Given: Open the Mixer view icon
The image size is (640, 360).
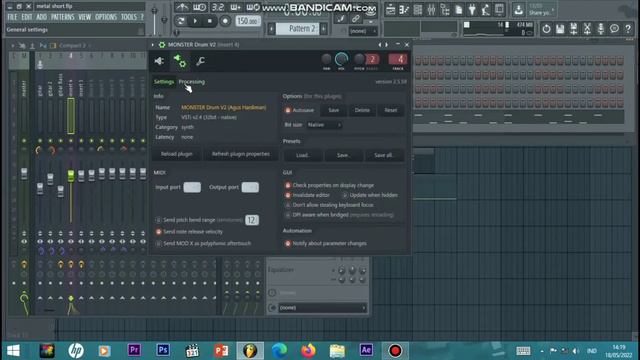Looking at the screenshot, I should [x=431, y=9].
